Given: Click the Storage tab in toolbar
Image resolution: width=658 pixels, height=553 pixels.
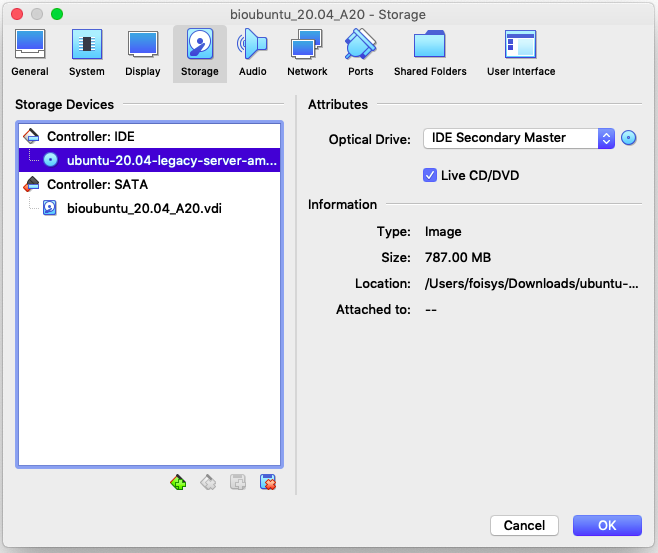Looking at the screenshot, I should (200, 53).
